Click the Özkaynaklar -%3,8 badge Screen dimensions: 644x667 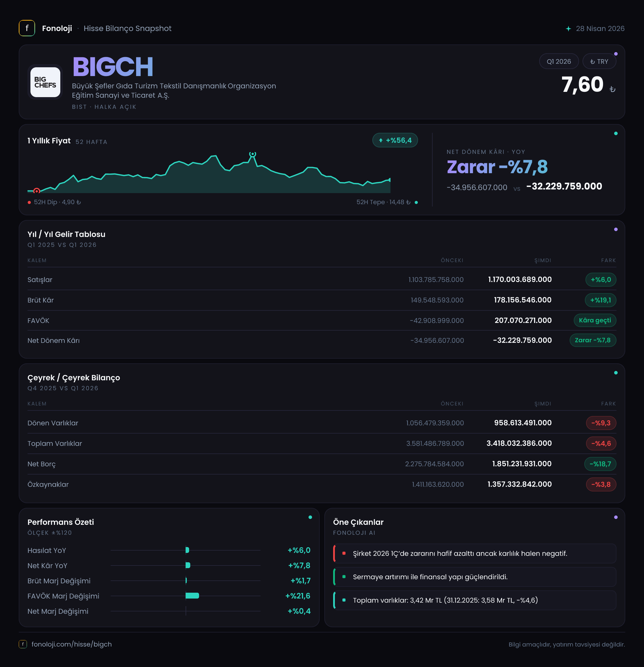click(601, 484)
